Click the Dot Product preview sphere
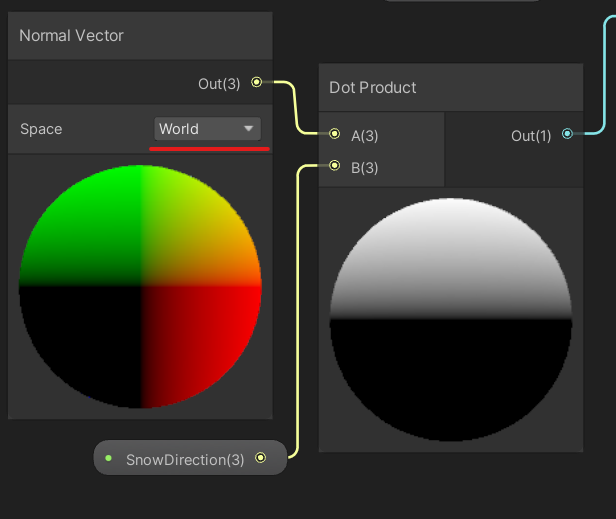Screen dimensions: 616x519 (x=451, y=319)
